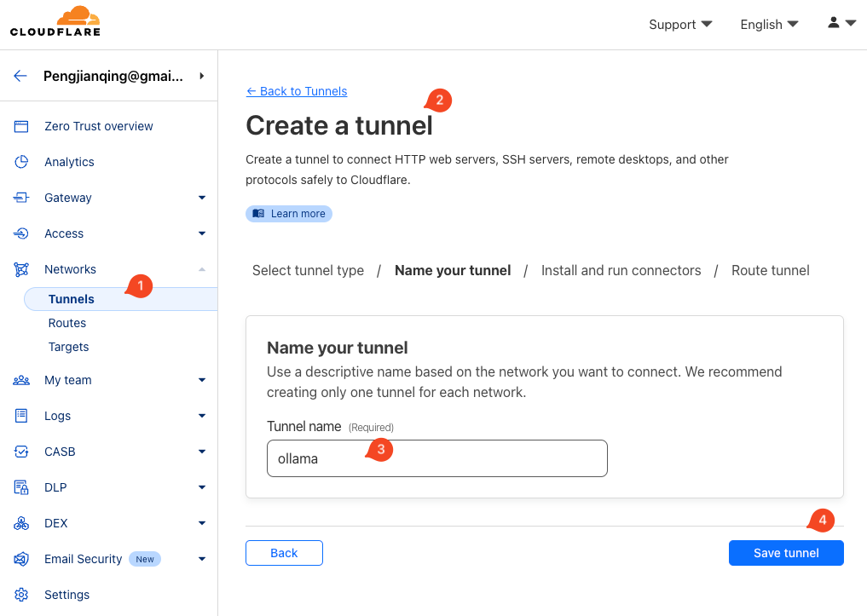Viewport: 867px width, 616px height.
Task: Click the Learn more badge
Action: coord(289,214)
